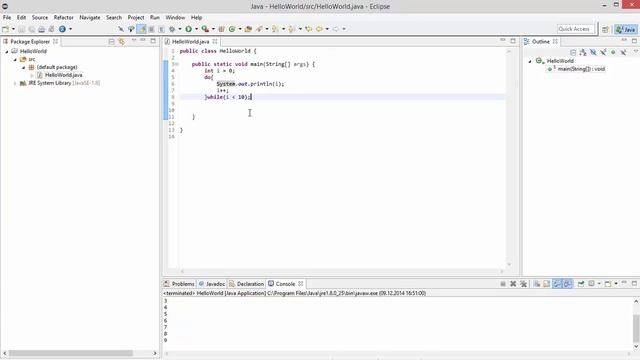640x360 pixels.
Task: Click the Back navigation arrow icon
Action: pos(319,29)
